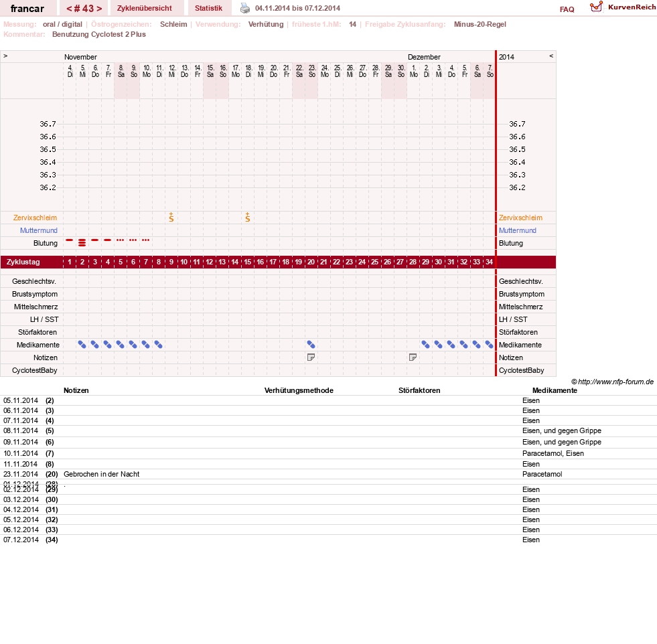Click the left 'LH / SST' row label
This screenshot has height=644, width=657.
[x=44, y=319]
